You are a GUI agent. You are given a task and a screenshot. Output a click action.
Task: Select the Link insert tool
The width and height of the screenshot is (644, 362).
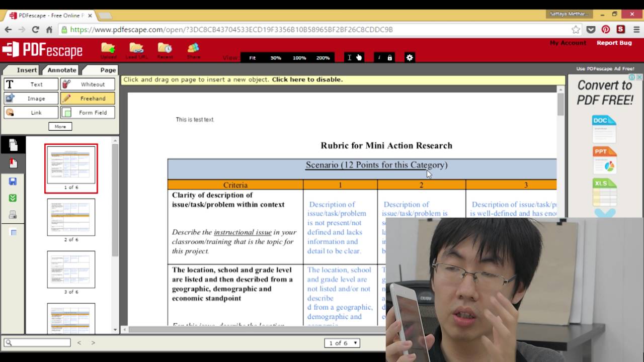(31, 113)
